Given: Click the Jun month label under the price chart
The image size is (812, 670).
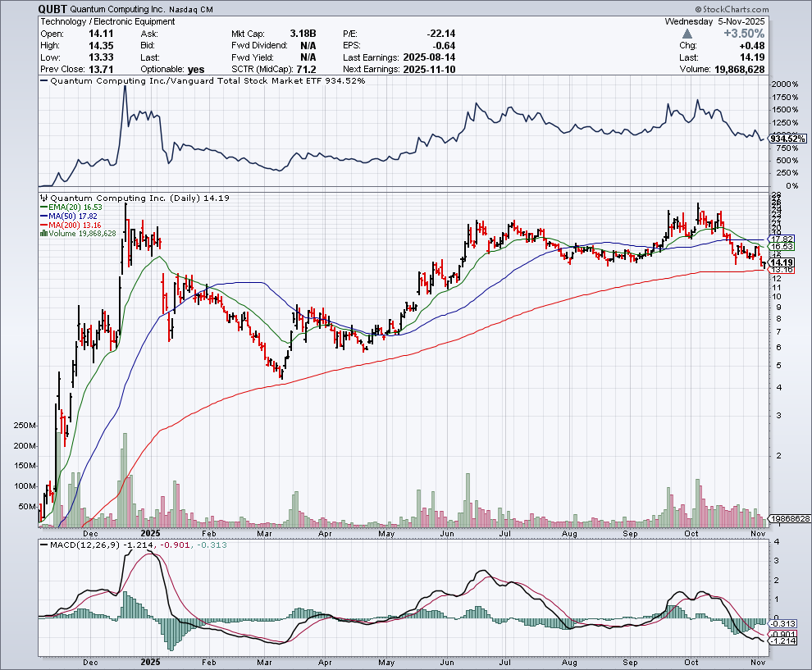Looking at the screenshot, I should [447, 533].
